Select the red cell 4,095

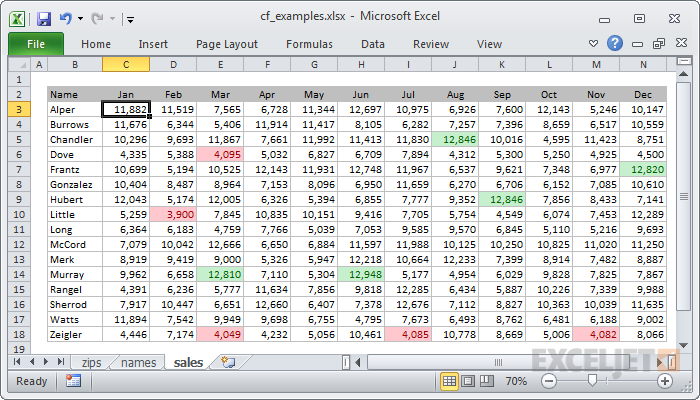point(220,154)
